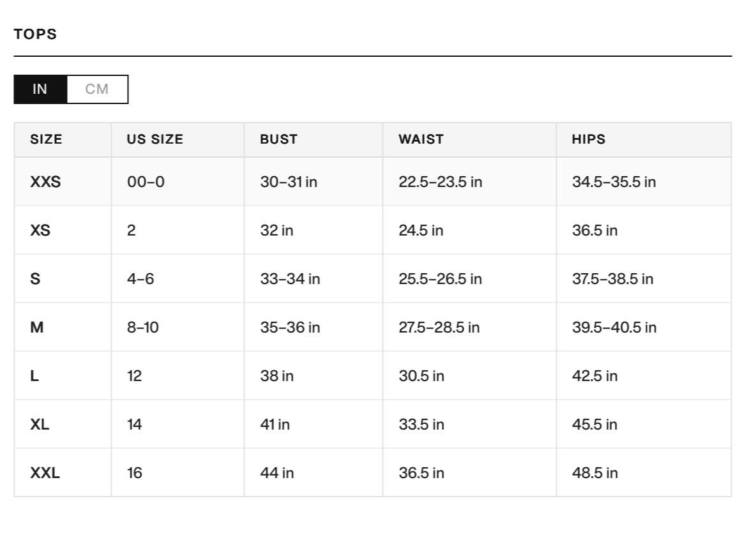
Task: Select the XL size row label
Action: coord(40,424)
